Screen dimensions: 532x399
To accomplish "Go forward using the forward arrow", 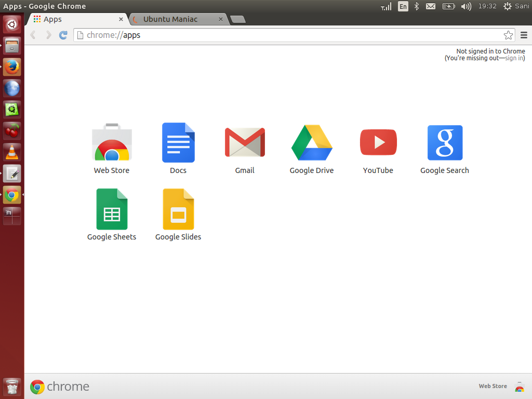I will 48,35.
